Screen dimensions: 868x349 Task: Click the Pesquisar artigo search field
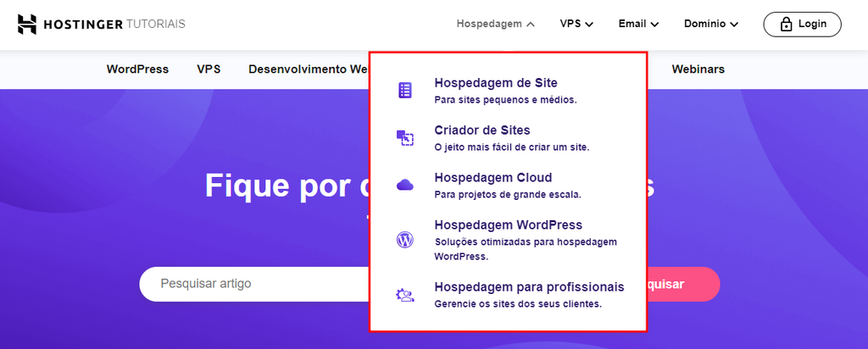tap(254, 285)
